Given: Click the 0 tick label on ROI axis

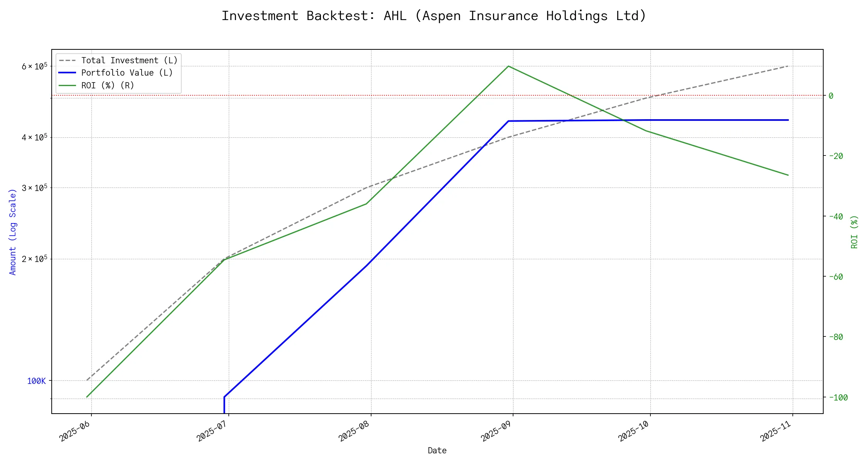Looking at the screenshot, I should (831, 96).
